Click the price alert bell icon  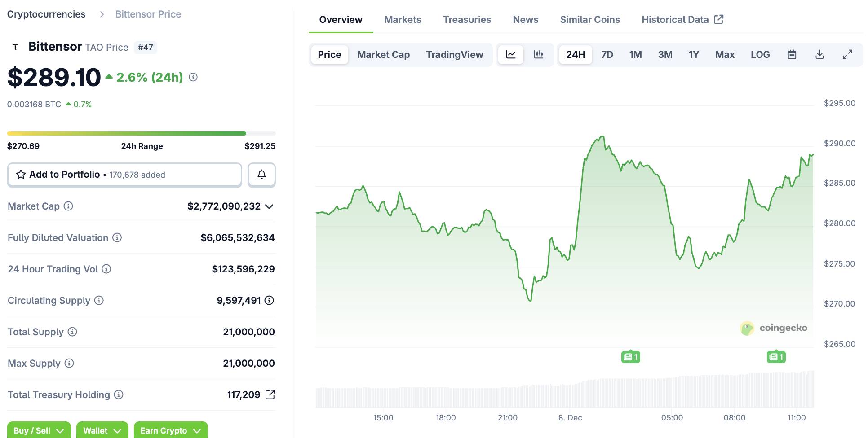tap(261, 175)
